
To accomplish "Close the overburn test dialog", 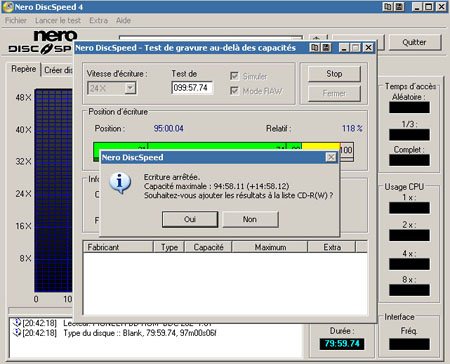I will point(368,48).
